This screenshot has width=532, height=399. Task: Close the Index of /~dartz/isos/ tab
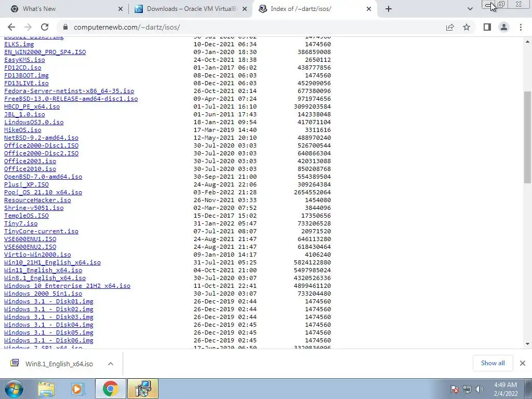pos(369,9)
